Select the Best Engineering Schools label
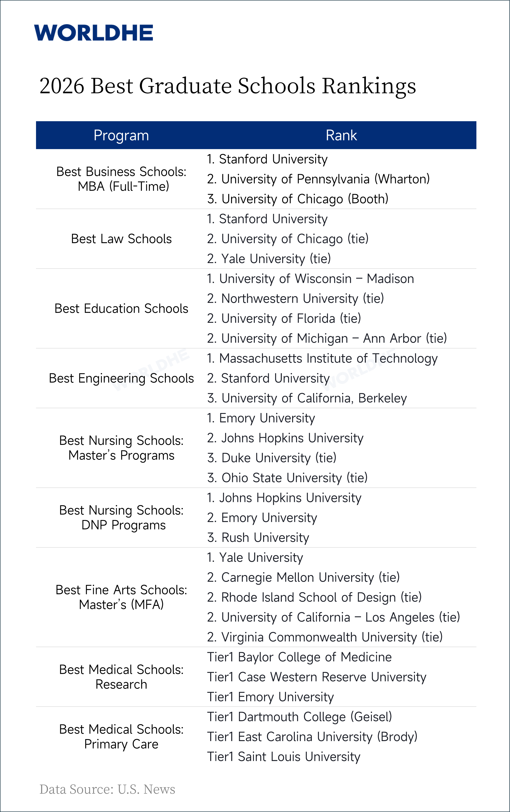The image size is (510, 812). click(121, 378)
